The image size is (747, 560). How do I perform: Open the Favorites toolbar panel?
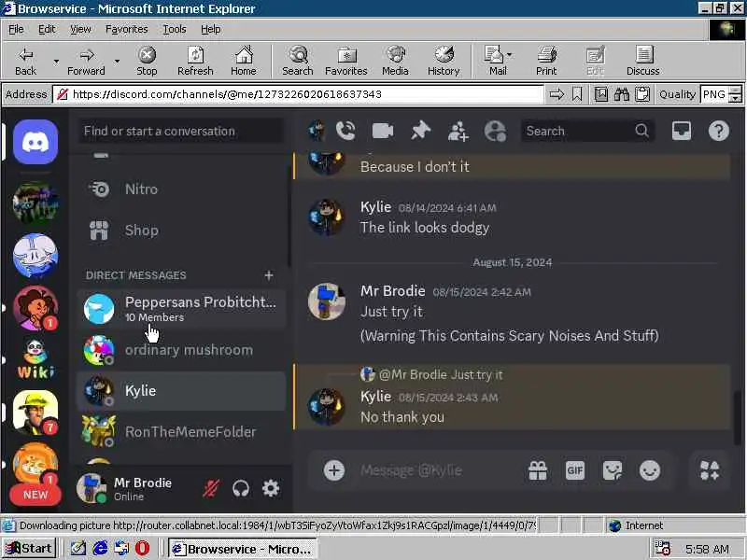[346, 61]
